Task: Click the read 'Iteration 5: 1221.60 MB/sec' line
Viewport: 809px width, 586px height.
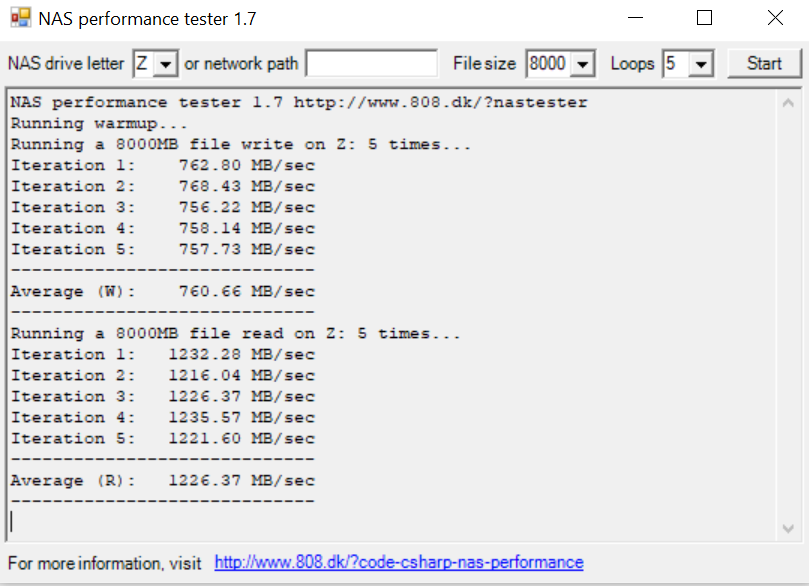Action: 163,439
